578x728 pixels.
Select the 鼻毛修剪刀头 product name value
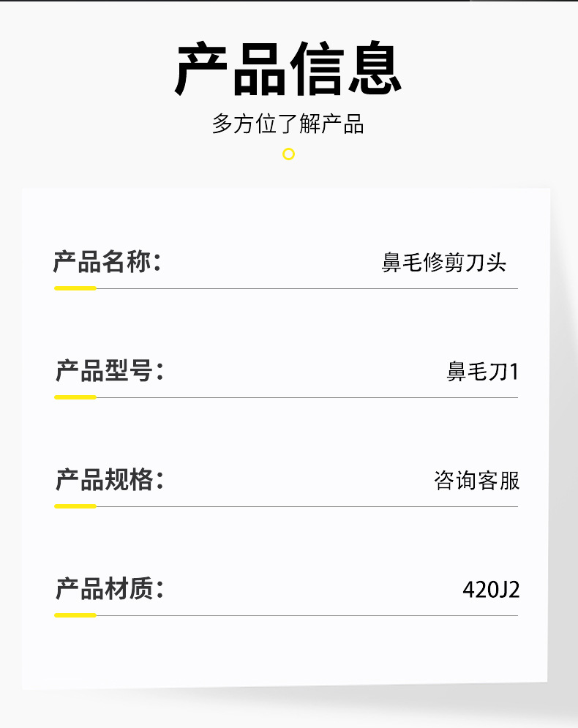[443, 263]
